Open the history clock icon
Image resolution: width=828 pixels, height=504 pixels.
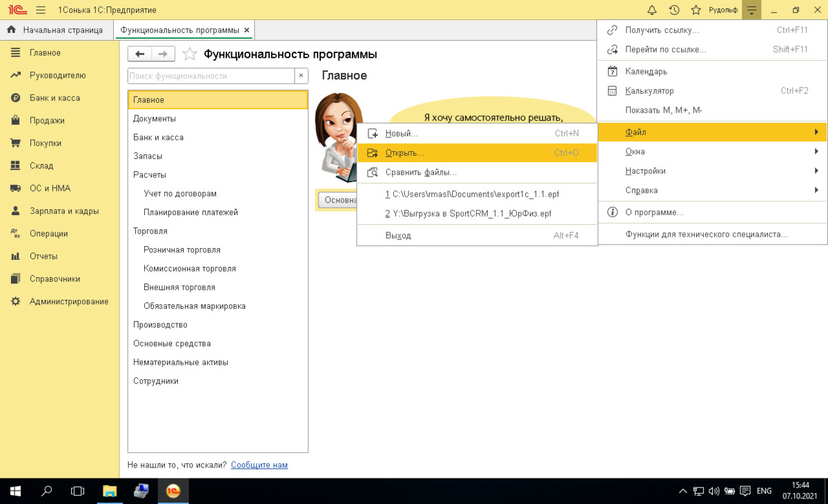click(674, 10)
